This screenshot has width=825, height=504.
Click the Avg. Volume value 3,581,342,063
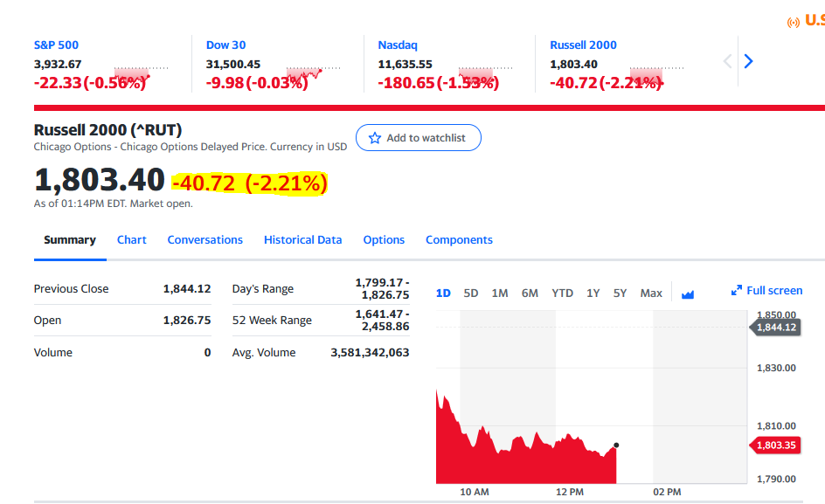370,353
